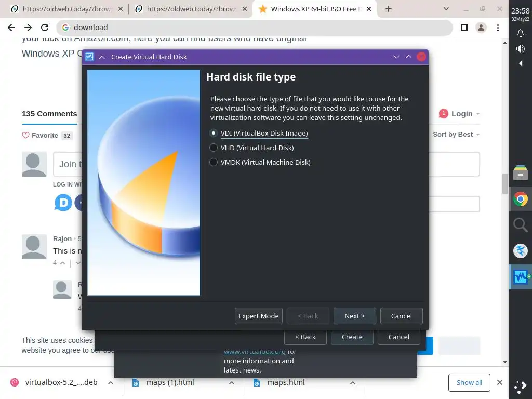Viewport: 532px width, 399px height.
Task: Expand Chrome tab search chevron
Action: pos(446,9)
